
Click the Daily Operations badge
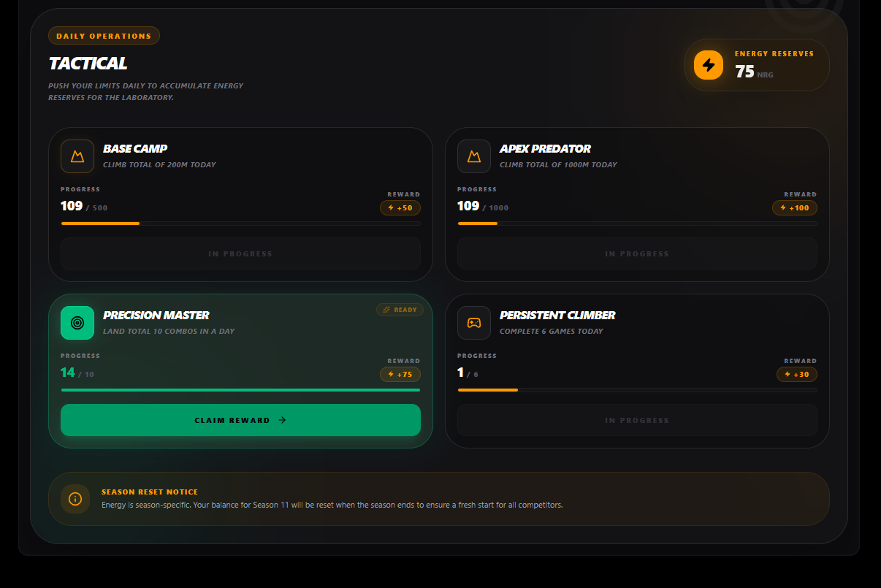click(104, 36)
